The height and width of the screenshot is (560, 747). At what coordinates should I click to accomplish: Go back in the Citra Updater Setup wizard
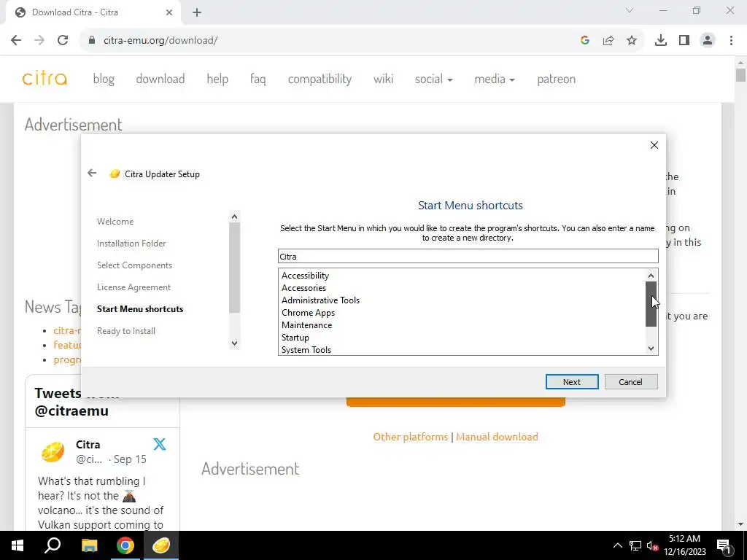pos(92,174)
